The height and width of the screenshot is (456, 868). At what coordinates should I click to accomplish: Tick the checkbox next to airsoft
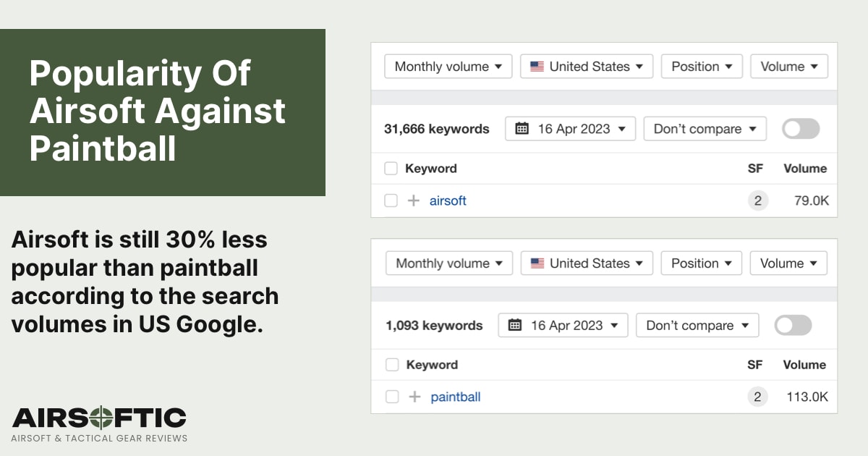click(x=391, y=200)
